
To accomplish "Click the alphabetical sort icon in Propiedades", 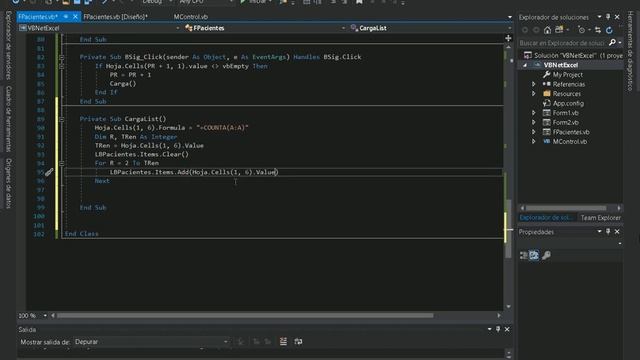I will point(534,256).
